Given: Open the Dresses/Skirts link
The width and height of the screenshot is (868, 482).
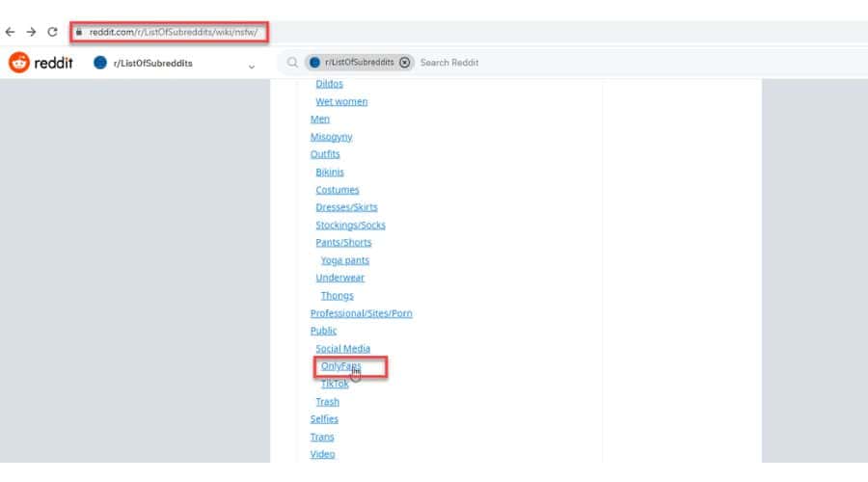Looking at the screenshot, I should 346,207.
